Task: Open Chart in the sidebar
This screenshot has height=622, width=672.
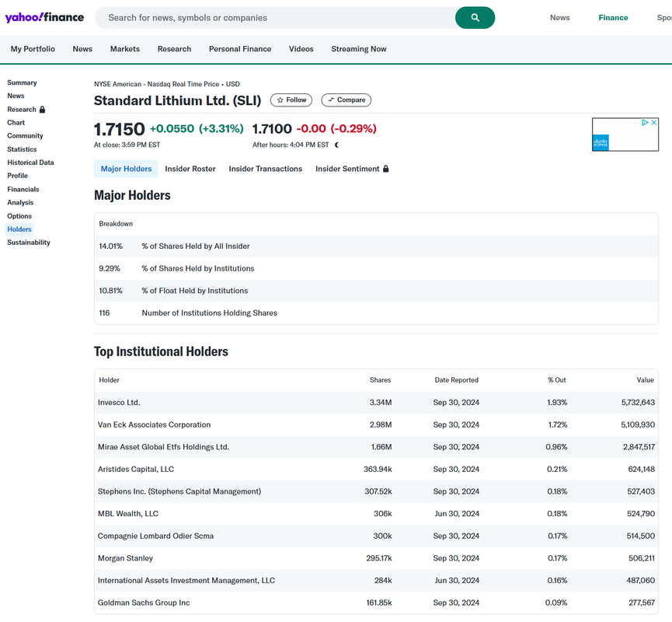Action: (16, 122)
